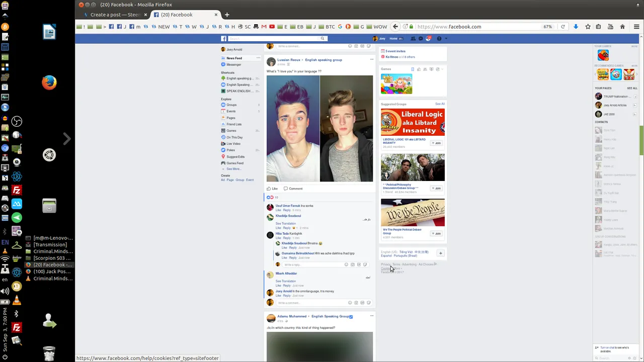This screenshot has width=644, height=362.
Task: Expand Games card dropdown arrow
Action: pyautogui.click(x=443, y=69)
